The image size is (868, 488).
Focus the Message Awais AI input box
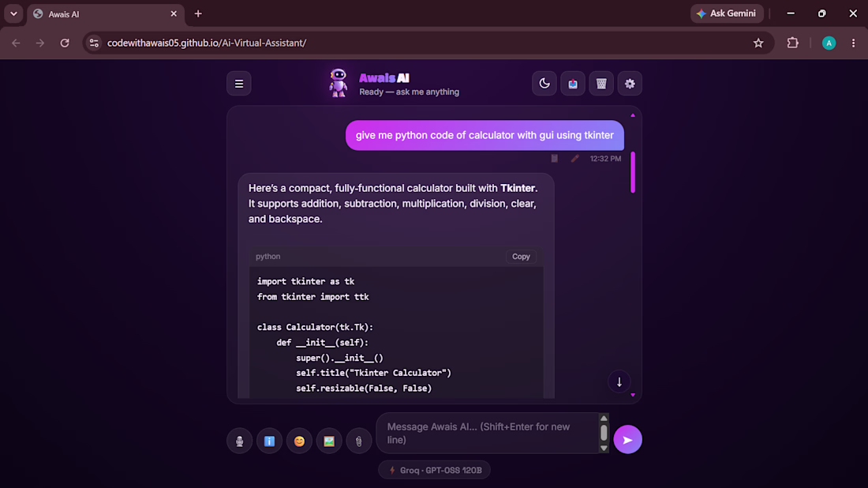click(487, 434)
